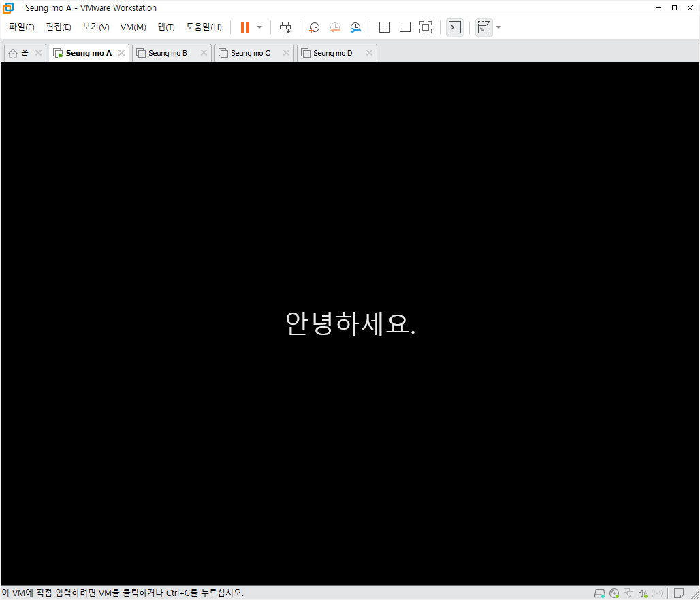Close the Seung mo C tab
Screen dimensions: 700x600
[286, 52]
